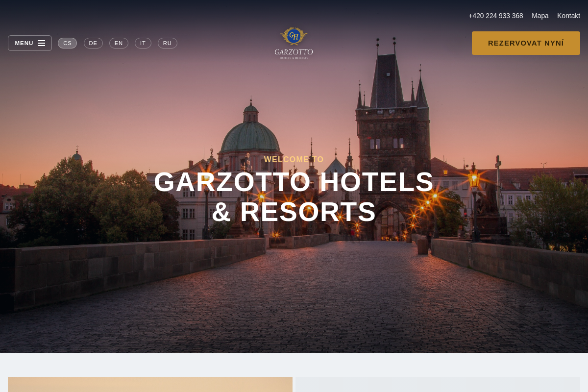Click the WELCOME TO subtitle text
Image resolution: width=588 pixels, height=392 pixels.
tap(294, 160)
